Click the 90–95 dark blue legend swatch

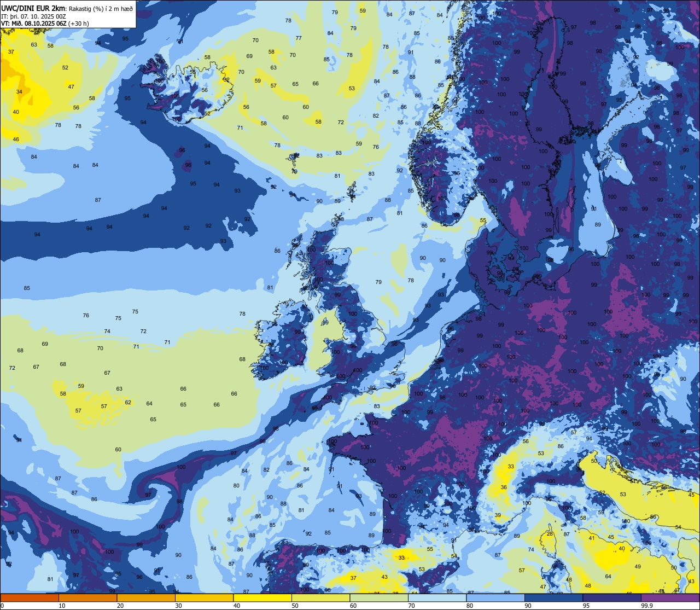click(553, 598)
